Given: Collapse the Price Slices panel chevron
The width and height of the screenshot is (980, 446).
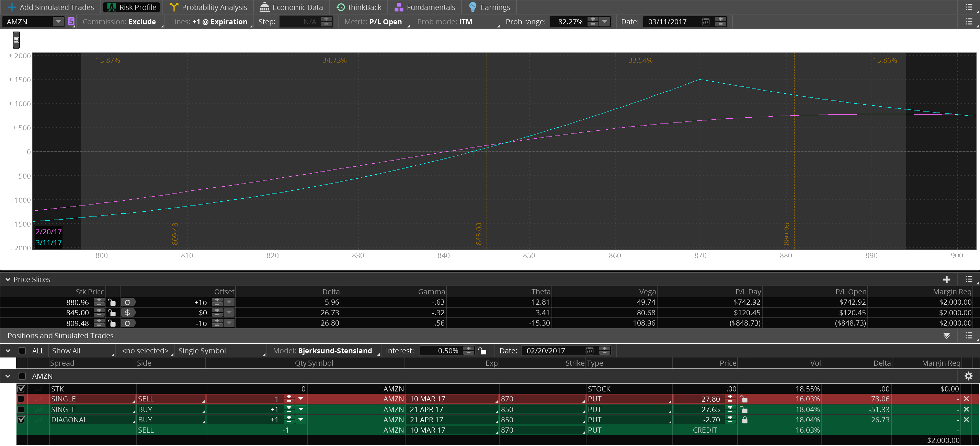Looking at the screenshot, I should point(8,280).
